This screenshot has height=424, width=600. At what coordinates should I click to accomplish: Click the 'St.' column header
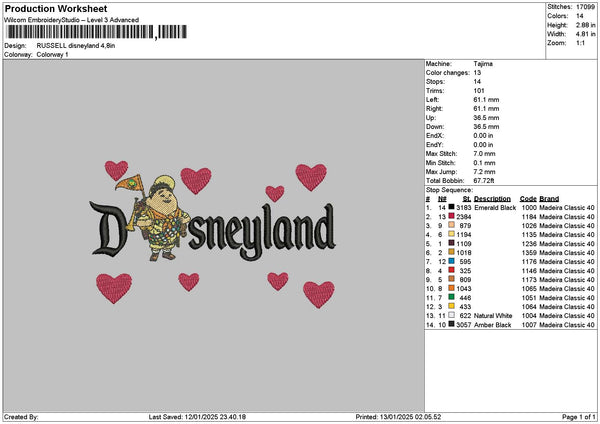tap(467, 199)
